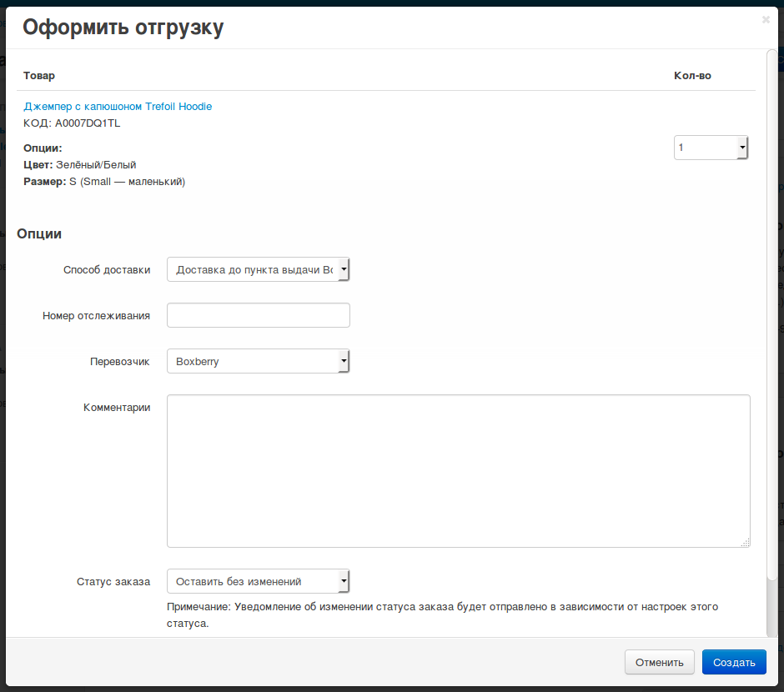Open the Джемпер с капюшоном Trefoil Hoodie link
The image size is (784, 692).
(x=118, y=107)
